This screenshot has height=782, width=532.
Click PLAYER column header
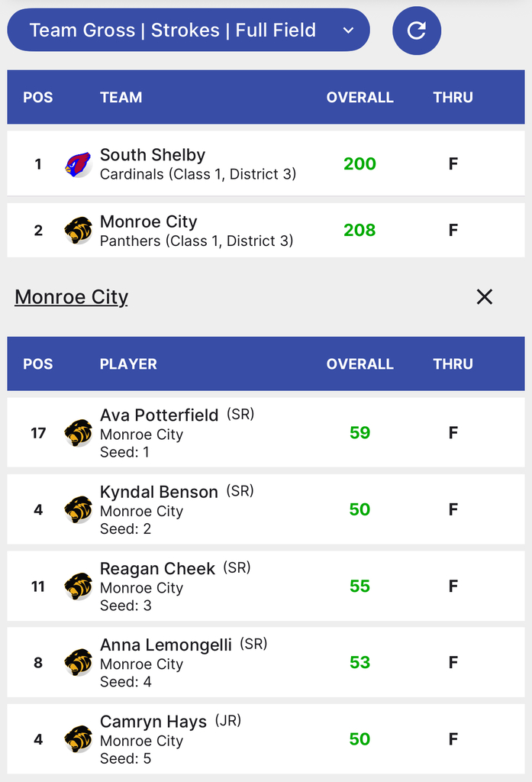tap(128, 364)
